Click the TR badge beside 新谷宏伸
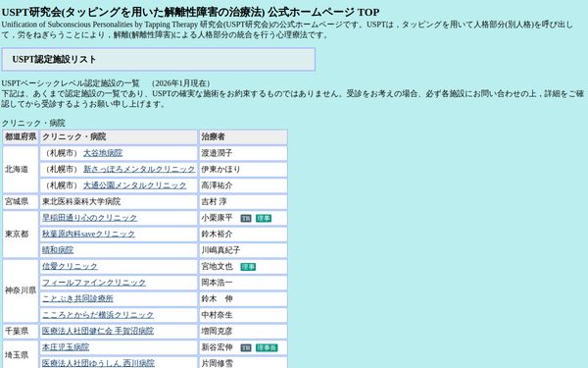The height and width of the screenshot is (368, 588). (x=246, y=348)
